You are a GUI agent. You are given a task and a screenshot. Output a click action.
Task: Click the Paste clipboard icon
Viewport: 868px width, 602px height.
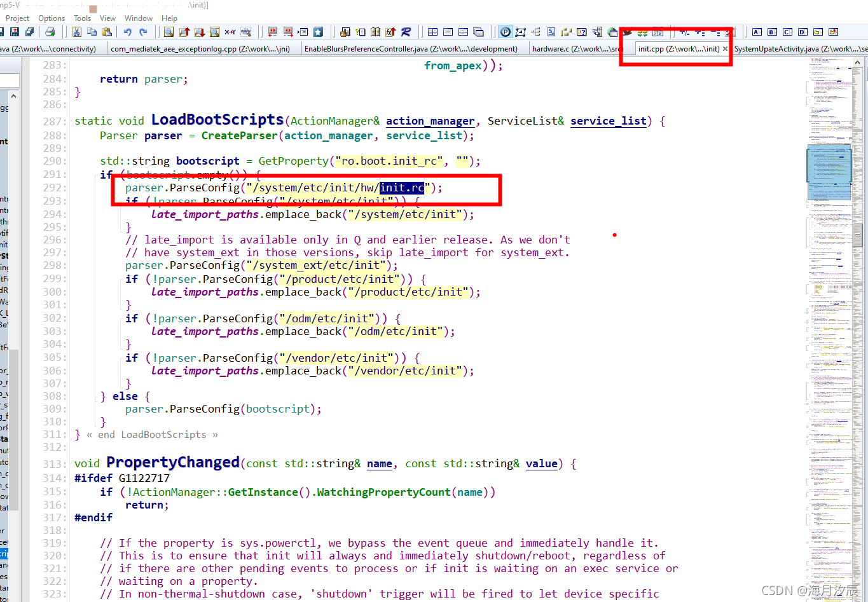107,32
